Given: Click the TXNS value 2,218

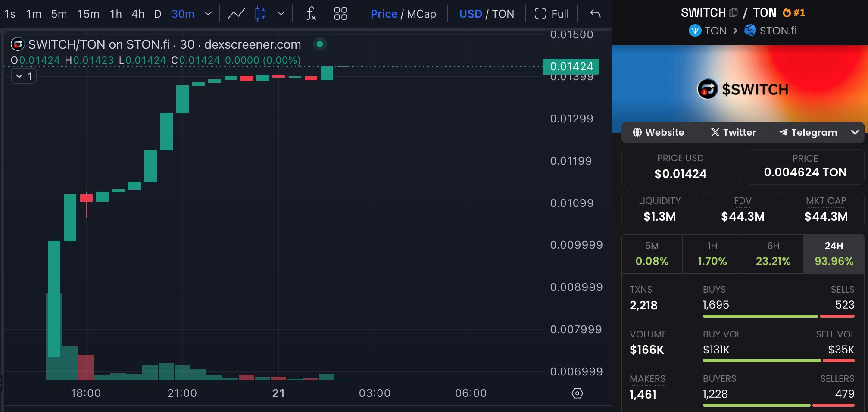Looking at the screenshot, I should [x=643, y=305].
